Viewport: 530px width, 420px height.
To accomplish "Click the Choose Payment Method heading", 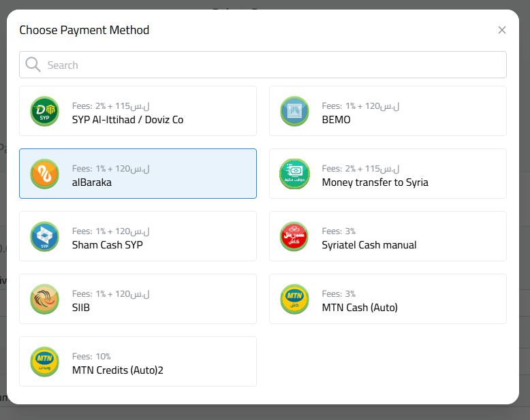I will [x=84, y=30].
